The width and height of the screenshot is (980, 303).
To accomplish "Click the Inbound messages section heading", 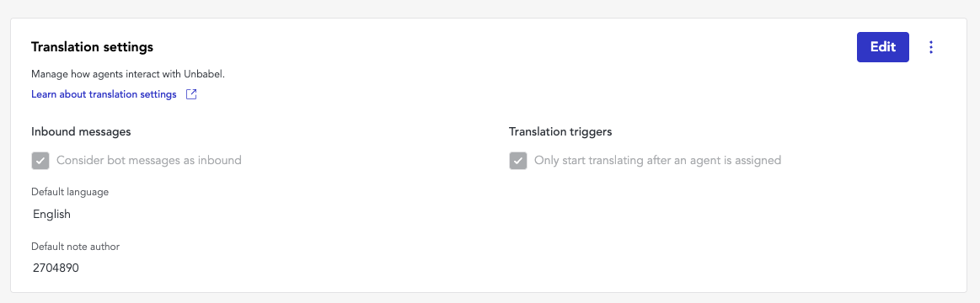I will (81, 132).
